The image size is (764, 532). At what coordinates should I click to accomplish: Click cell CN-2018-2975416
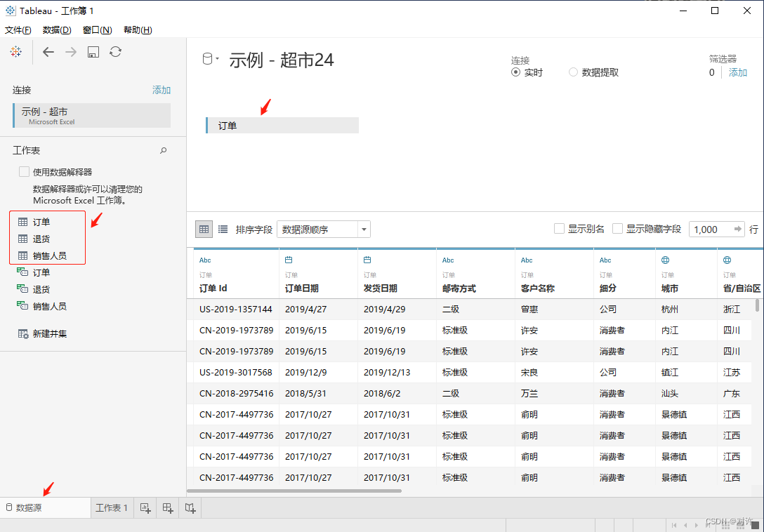[x=237, y=393]
